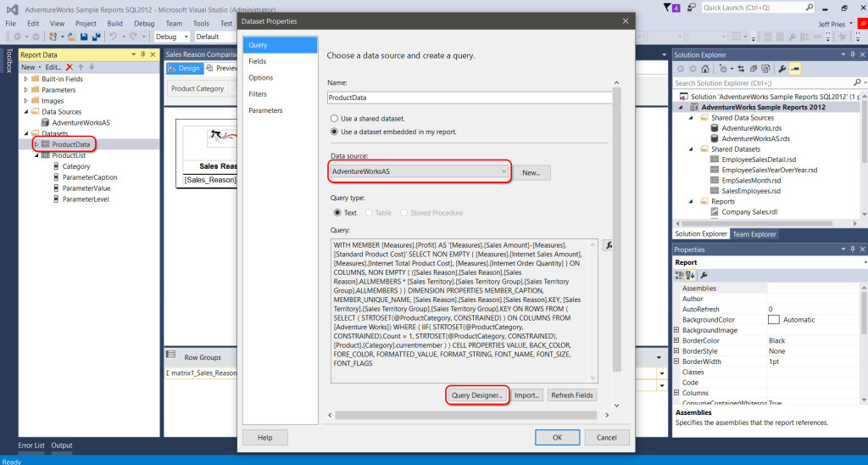The height and width of the screenshot is (465, 868).
Task: Open the Fields page in Dataset Properties
Action: click(x=258, y=61)
